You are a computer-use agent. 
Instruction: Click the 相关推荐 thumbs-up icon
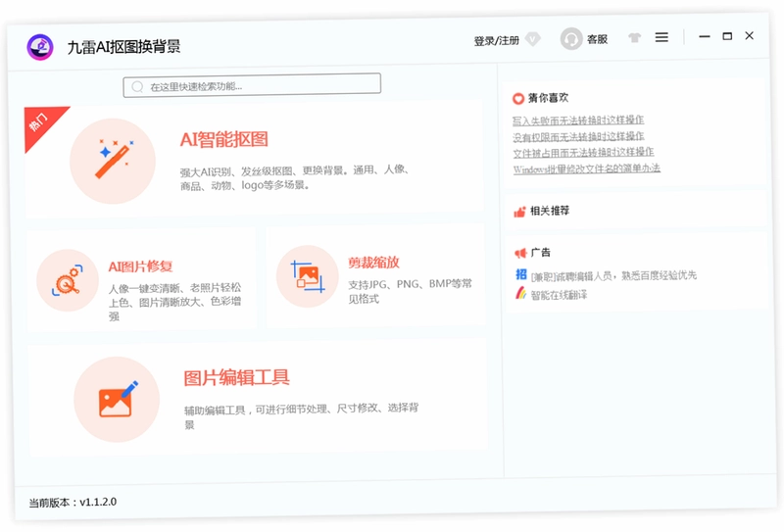click(x=520, y=212)
